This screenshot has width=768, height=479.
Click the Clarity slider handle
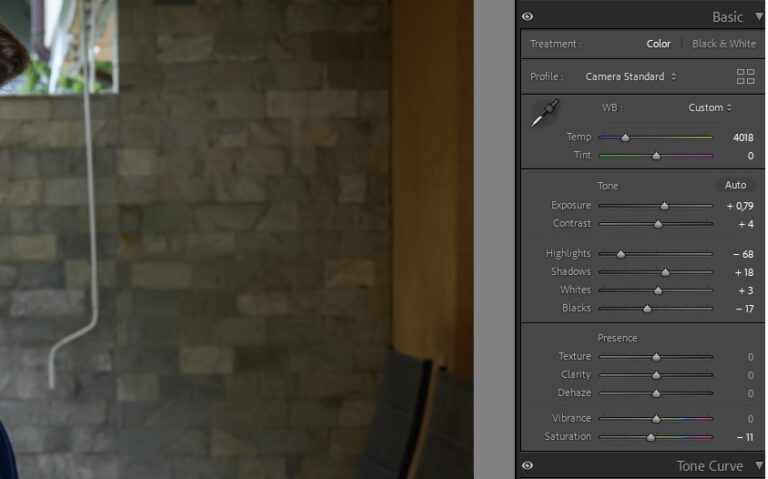(656, 376)
